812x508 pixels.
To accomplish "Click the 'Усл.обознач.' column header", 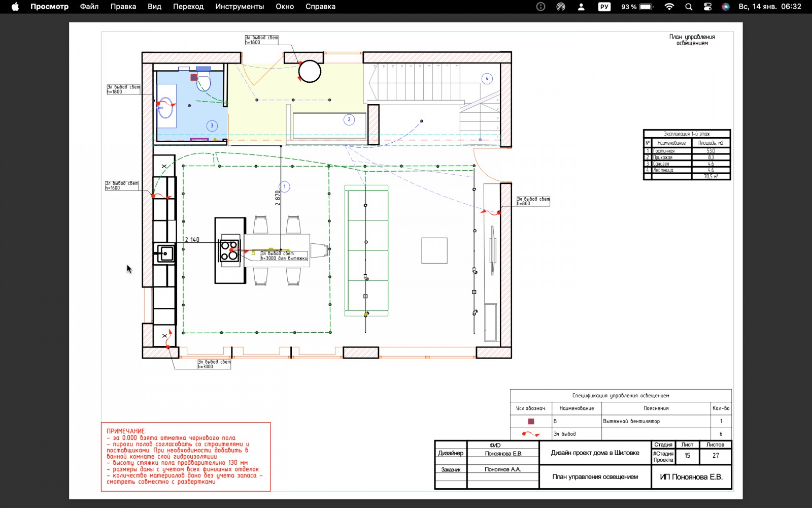I will 531,408.
